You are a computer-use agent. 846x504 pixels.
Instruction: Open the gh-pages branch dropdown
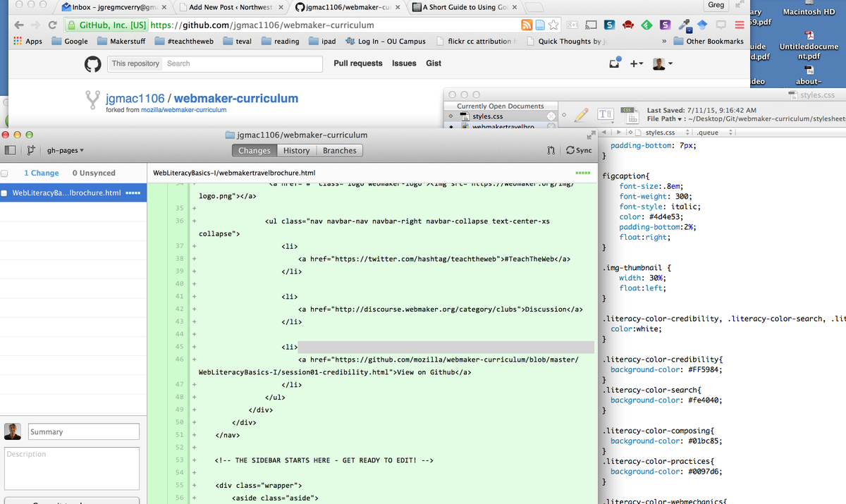coord(65,150)
